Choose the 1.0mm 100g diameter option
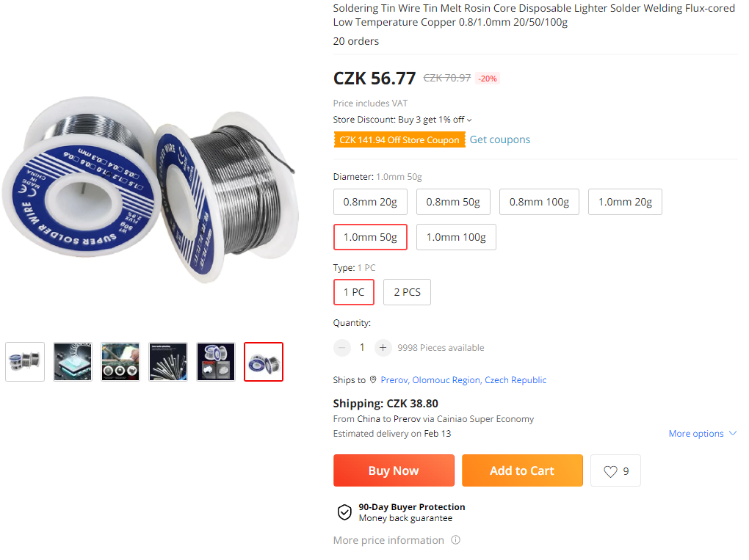This screenshot has width=749, height=560. coord(456,237)
